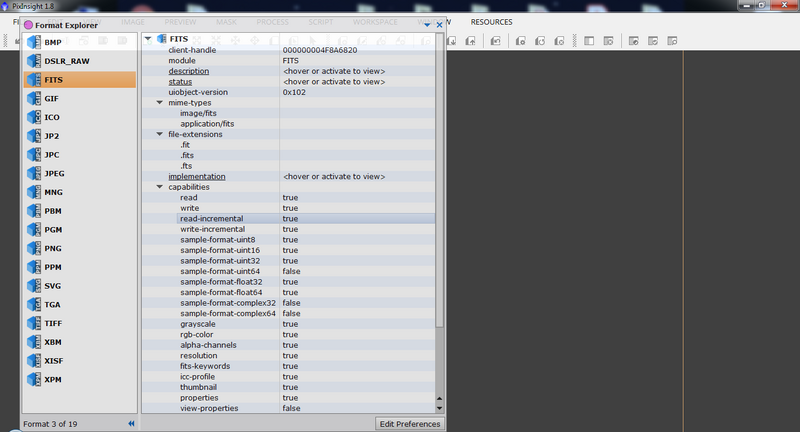
Task: Shade the Format Explorer window with arrow
Action: pos(428,25)
